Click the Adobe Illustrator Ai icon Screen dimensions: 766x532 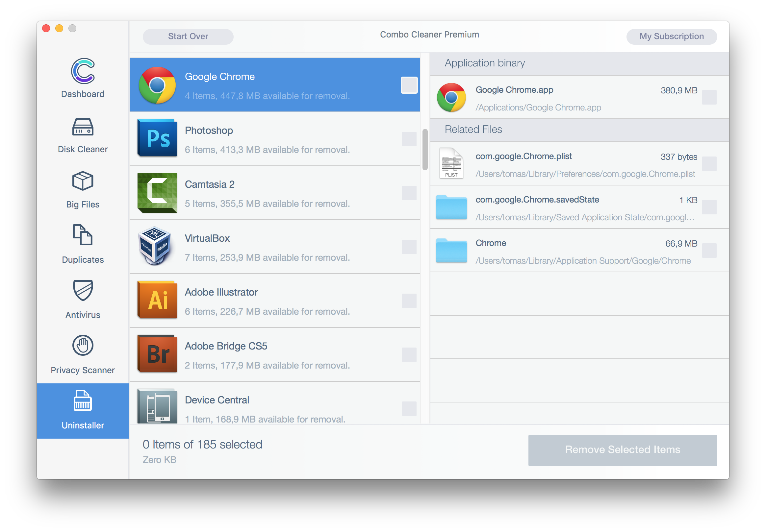[157, 300]
